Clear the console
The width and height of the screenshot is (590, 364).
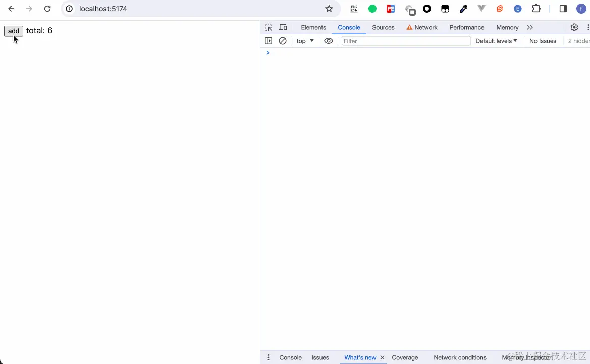click(283, 41)
